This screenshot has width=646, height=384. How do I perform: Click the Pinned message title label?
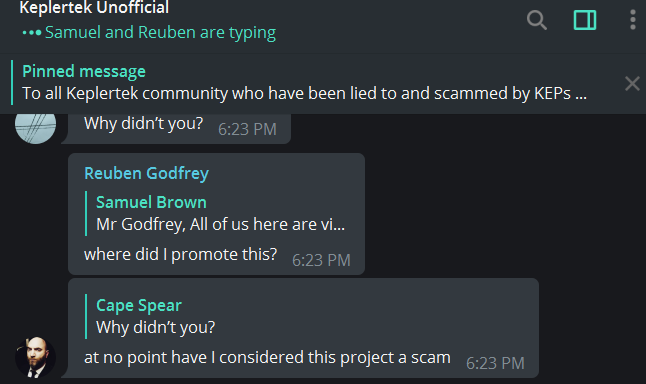84,71
